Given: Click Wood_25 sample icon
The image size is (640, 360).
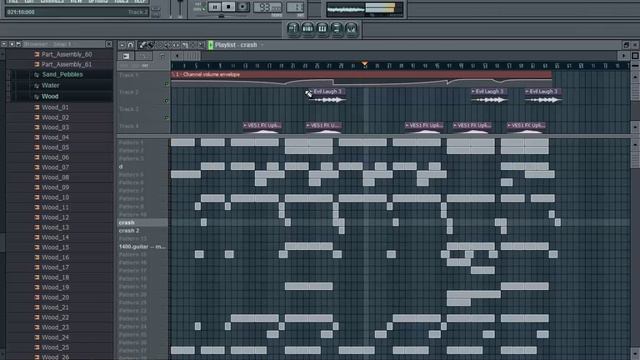Looking at the screenshot, I should coord(37,347).
